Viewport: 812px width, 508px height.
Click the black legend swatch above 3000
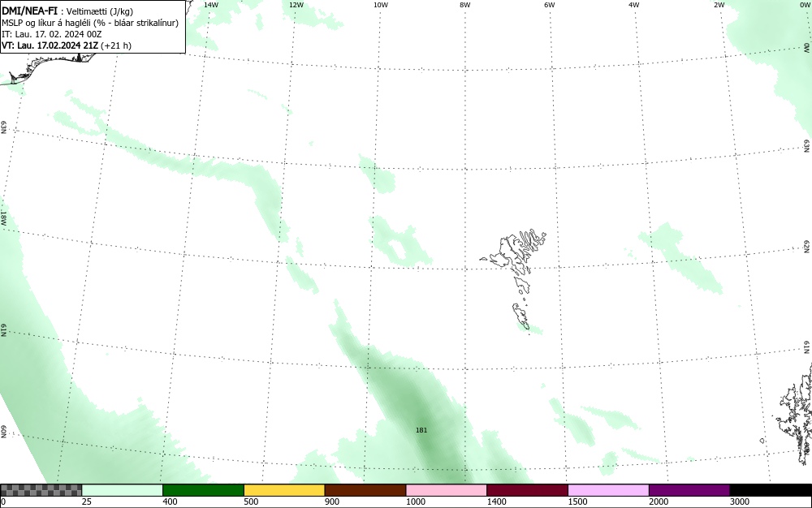tap(771, 490)
